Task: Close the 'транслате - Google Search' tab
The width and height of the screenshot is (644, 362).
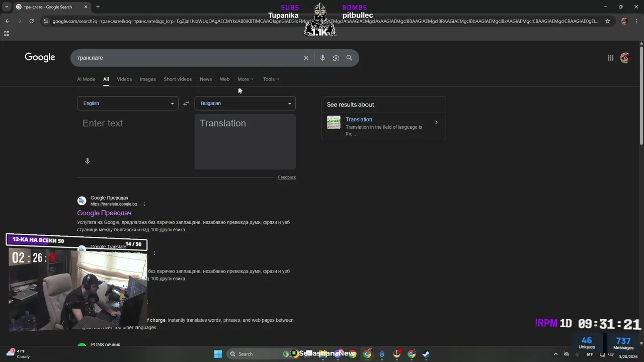Action: [x=86, y=7]
